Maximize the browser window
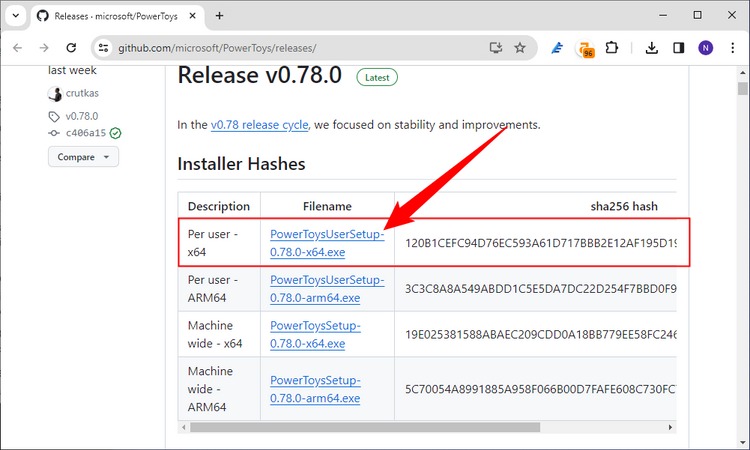This screenshot has height=450, width=750. (697, 15)
